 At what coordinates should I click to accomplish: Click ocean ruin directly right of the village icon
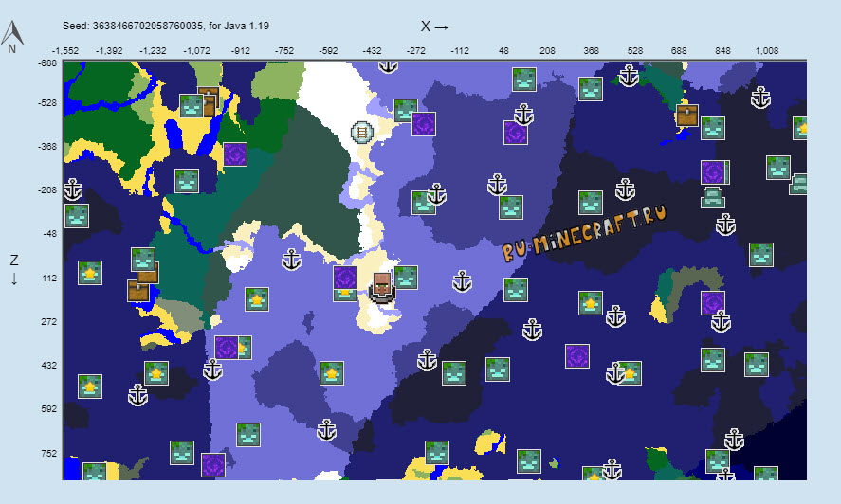coord(407,278)
